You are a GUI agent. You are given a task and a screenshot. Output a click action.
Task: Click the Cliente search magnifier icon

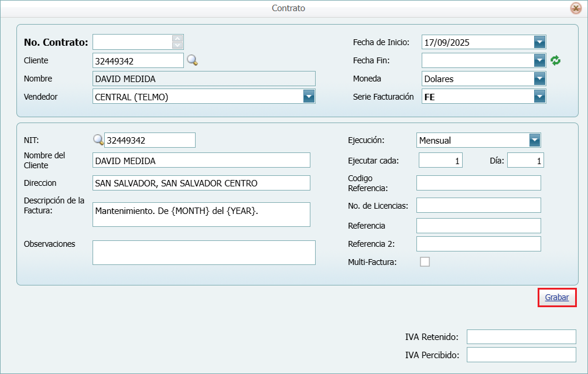192,60
